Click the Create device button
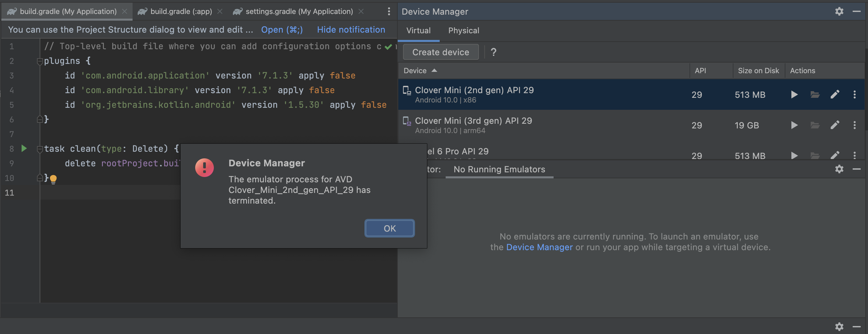 point(441,52)
